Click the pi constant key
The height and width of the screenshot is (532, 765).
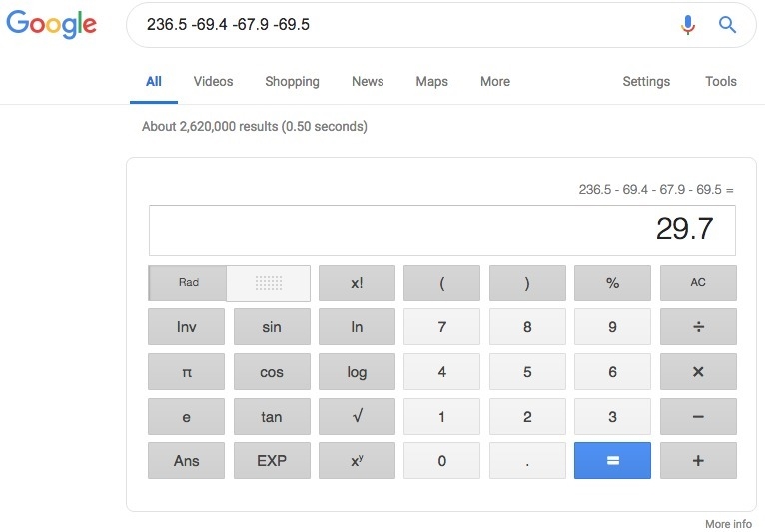[186, 372]
